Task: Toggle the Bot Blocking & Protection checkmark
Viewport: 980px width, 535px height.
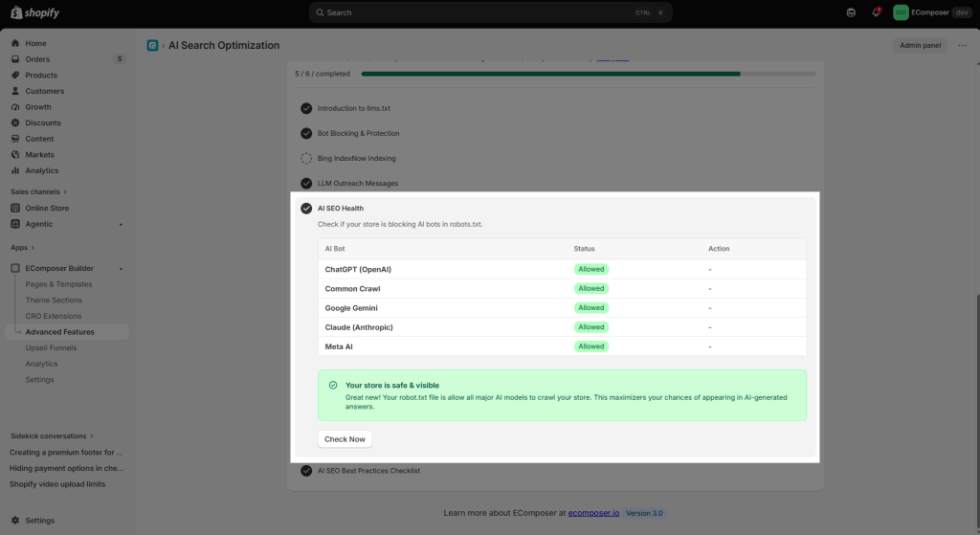Action: point(306,133)
